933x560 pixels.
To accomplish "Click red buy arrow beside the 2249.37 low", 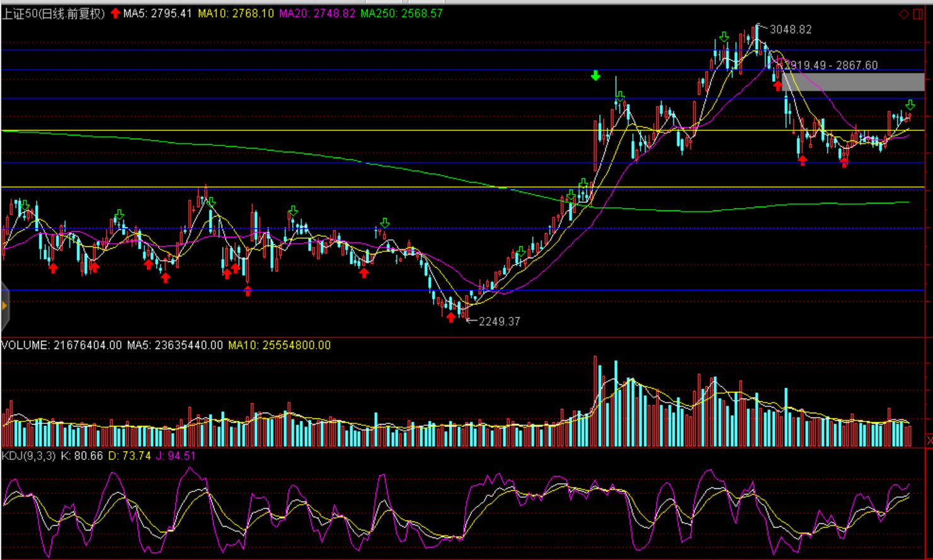I will [450, 317].
